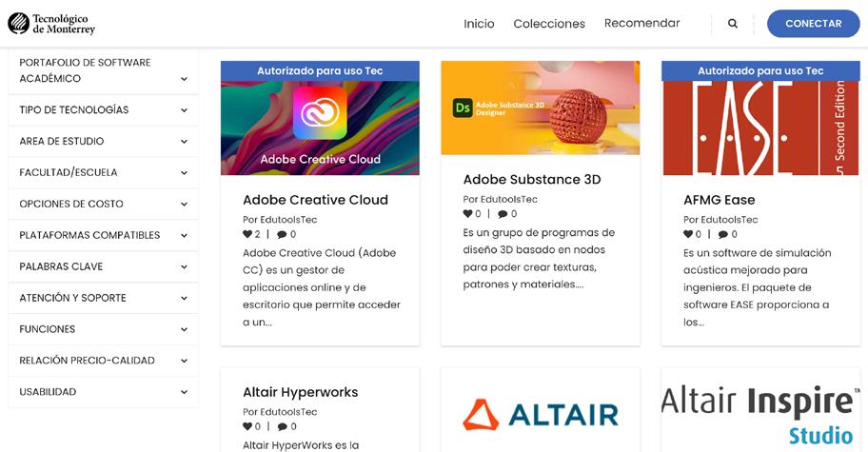Open comments bubble on Adobe Creative Cloud

[x=282, y=234]
